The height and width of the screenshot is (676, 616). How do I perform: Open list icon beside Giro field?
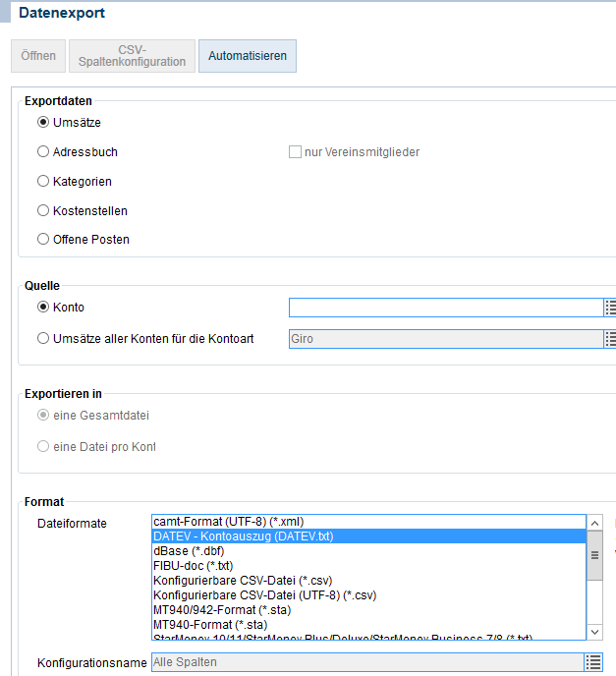click(x=609, y=339)
